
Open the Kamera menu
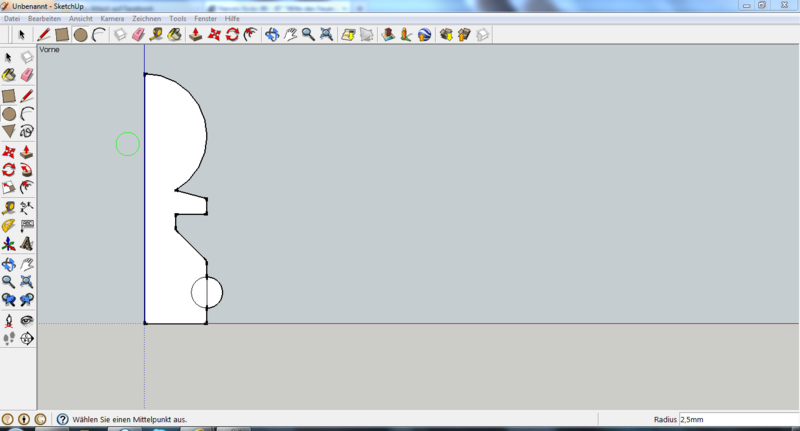click(112, 19)
